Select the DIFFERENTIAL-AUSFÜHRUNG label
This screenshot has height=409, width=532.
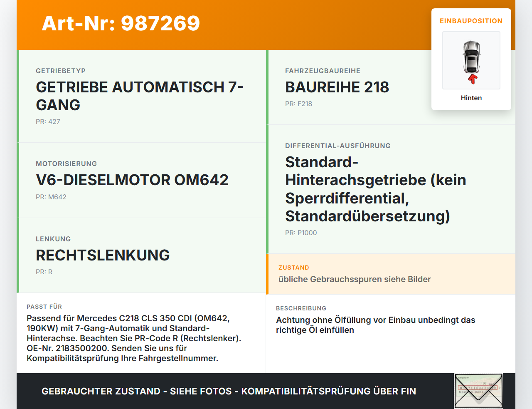[338, 146]
